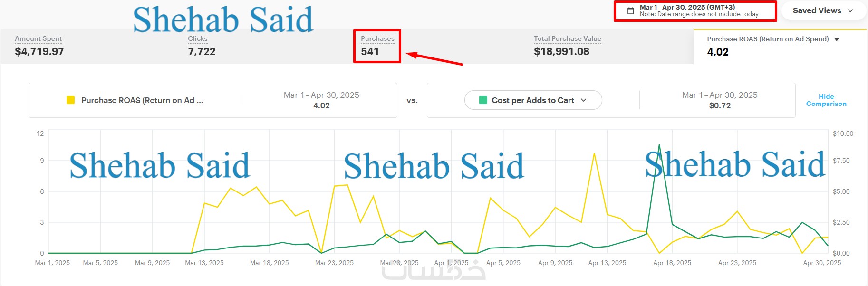Click the Hide Comparison link
Viewport: 868px width, 286px height.
click(x=826, y=100)
